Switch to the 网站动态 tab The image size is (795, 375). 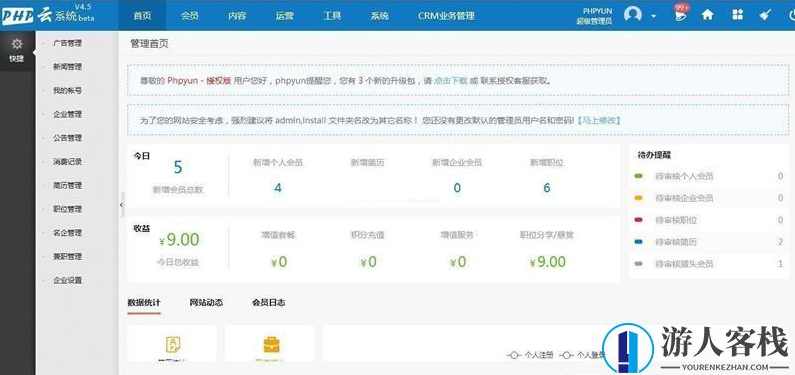pos(206,303)
